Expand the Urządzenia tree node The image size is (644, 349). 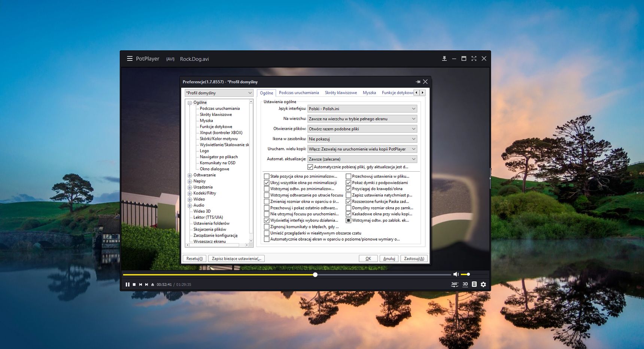pos(190,187)
